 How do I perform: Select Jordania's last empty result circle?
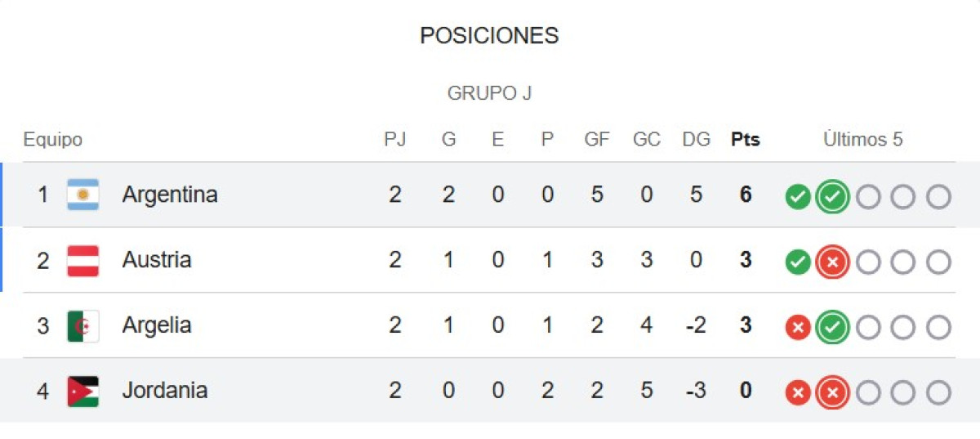pos(938,393)
